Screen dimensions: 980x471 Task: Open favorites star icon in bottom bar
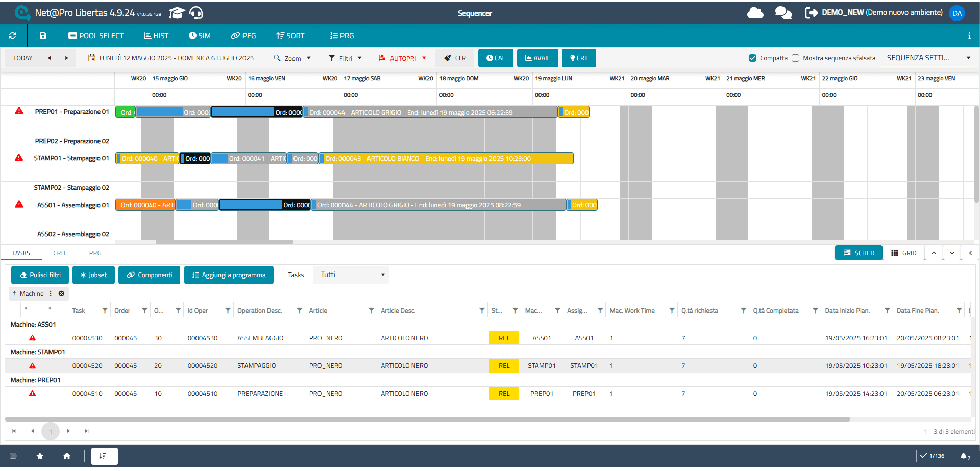(x=40, y=456)
